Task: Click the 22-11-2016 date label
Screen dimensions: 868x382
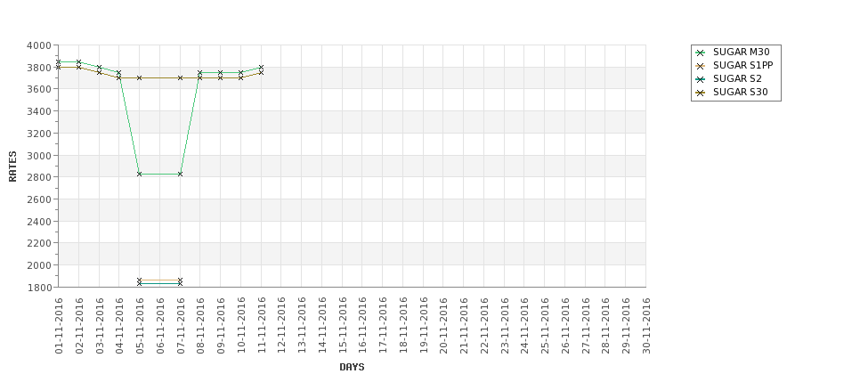Action: coord(483,326)
